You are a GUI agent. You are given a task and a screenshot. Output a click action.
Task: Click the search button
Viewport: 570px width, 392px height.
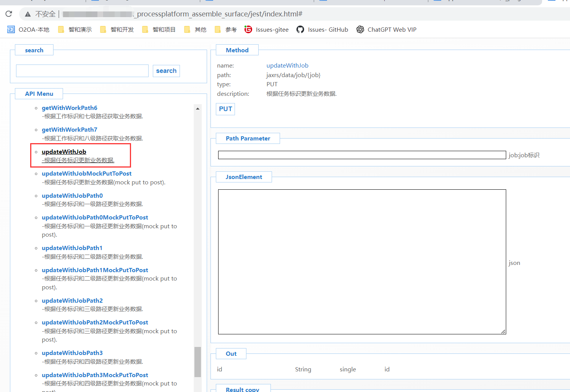[166, 71]
